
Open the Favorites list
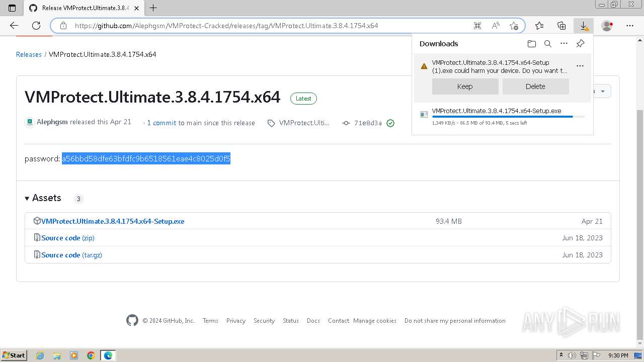(539, 26)
